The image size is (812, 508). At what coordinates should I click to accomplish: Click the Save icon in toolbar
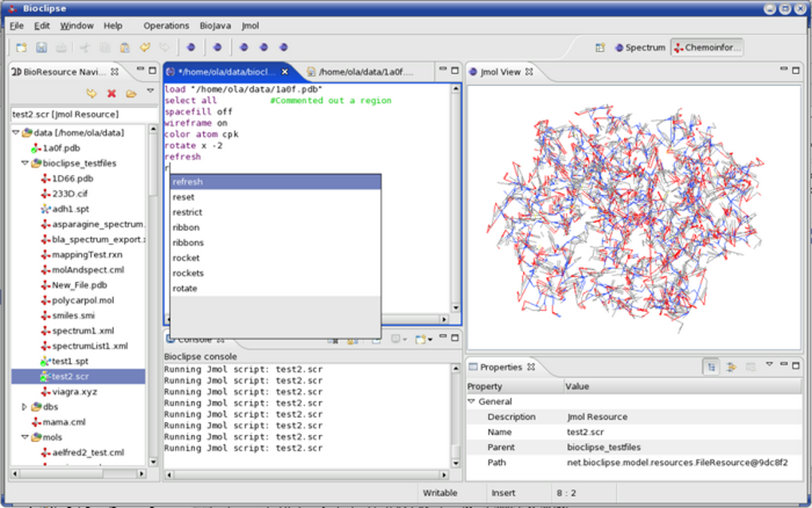(x=41, y=48)
